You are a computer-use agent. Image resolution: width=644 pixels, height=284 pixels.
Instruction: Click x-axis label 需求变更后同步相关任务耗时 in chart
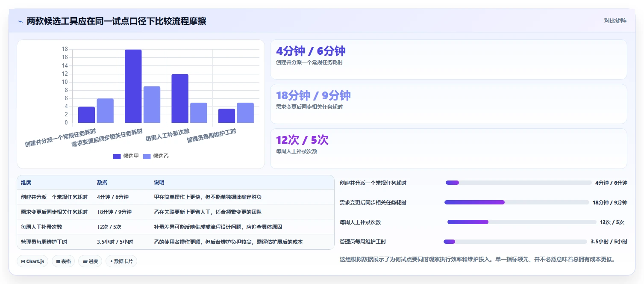pos(107,138)
